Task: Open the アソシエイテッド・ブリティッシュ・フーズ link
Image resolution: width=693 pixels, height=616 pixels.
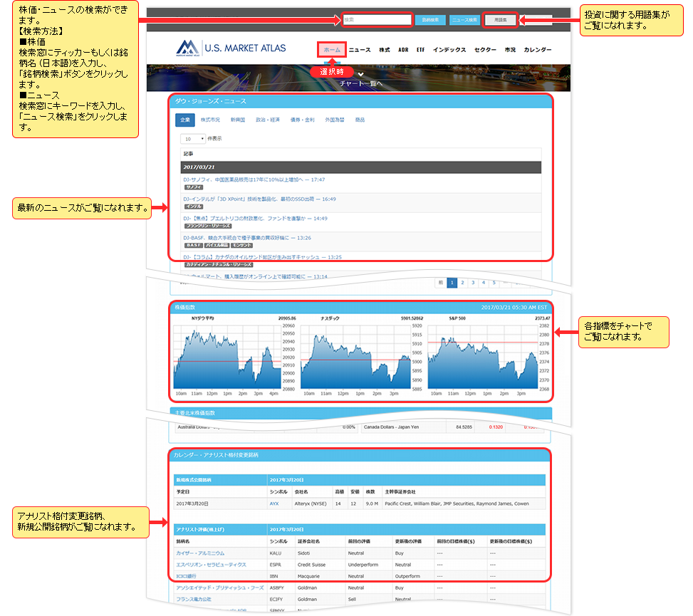Action: click(x=220, y=588)
